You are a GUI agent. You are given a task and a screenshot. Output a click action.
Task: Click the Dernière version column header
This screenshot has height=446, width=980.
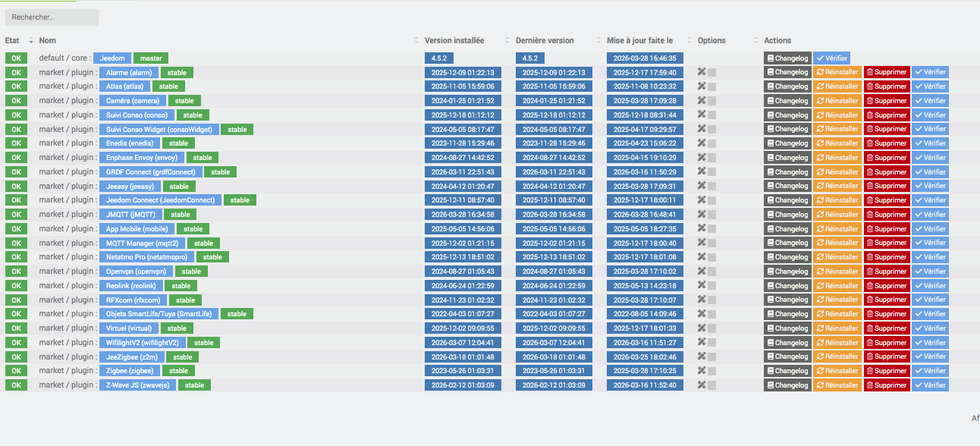[x=545, y=40]
